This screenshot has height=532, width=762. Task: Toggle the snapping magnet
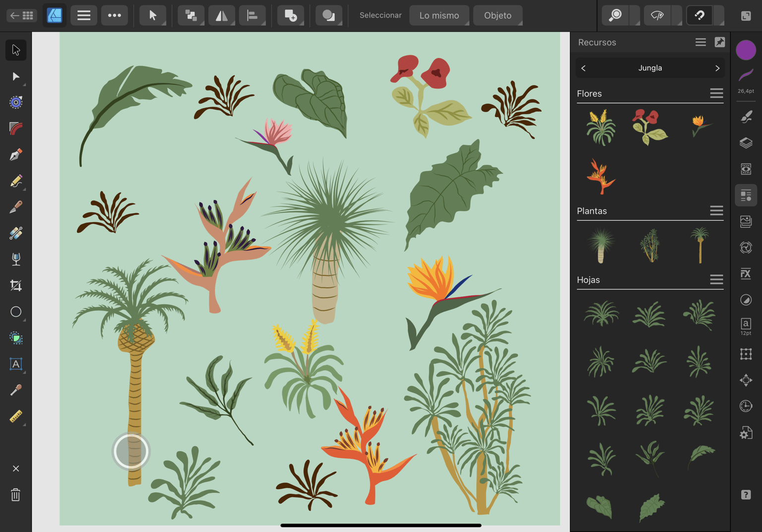pos(699,15)
